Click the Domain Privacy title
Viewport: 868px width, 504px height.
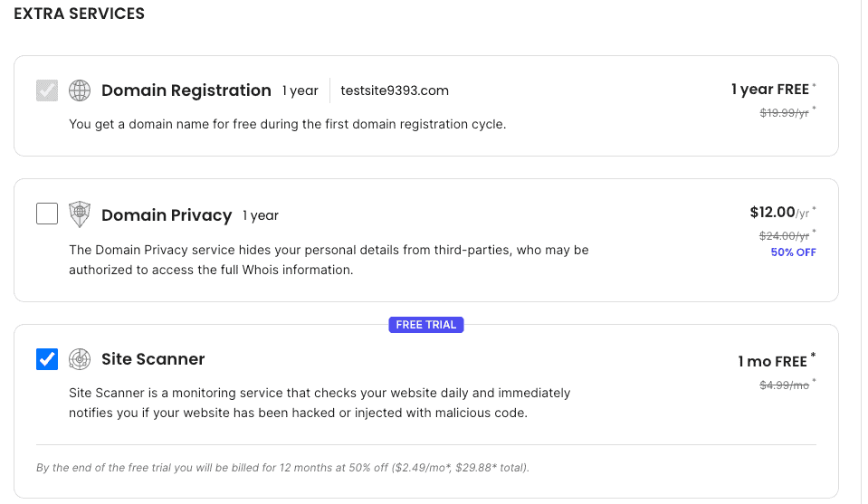click(x=167, y=215)
